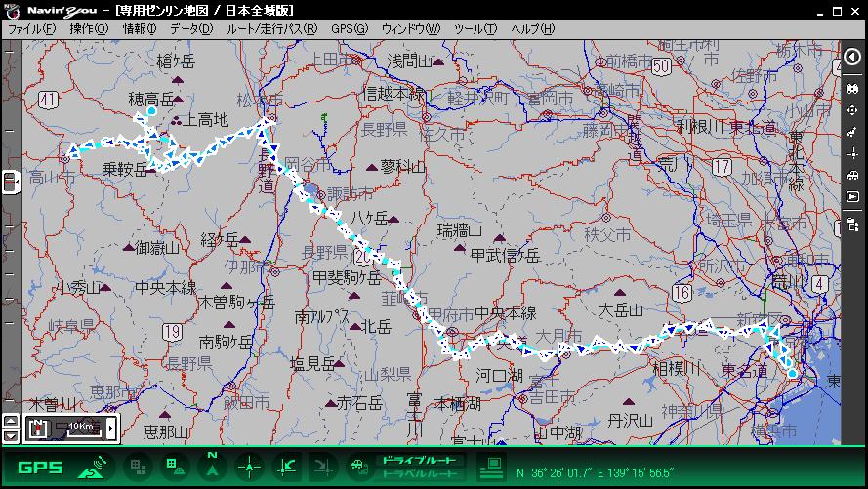Click the route 50 road sign on map

pos(661,66)
